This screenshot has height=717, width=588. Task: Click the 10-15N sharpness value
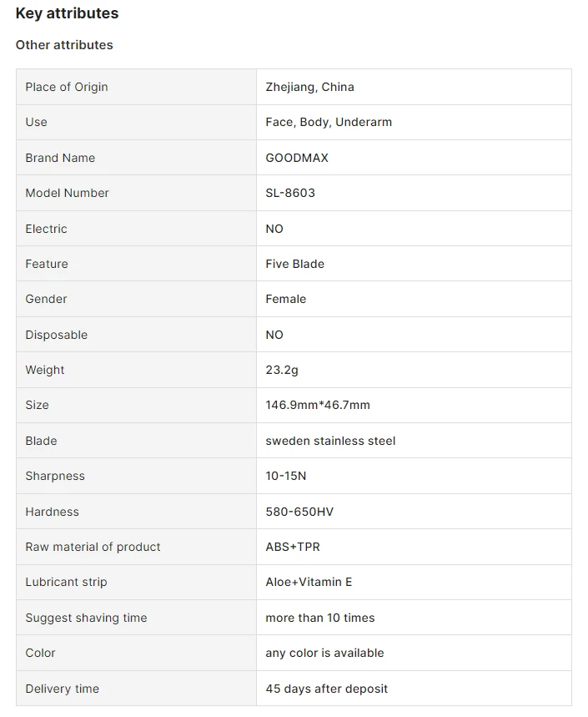[x=286, y=476]
